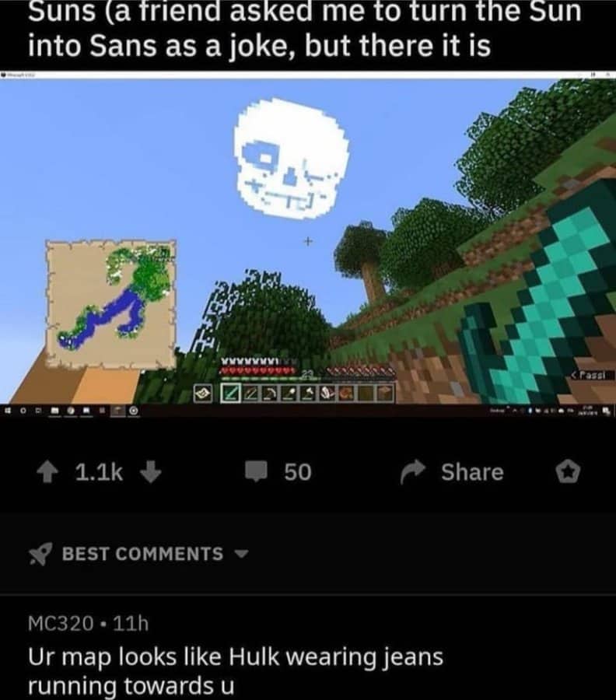Viewport: 616px width, 700px height.
Task: Open the Minecraft screenshot image
Action: (308, 243)
